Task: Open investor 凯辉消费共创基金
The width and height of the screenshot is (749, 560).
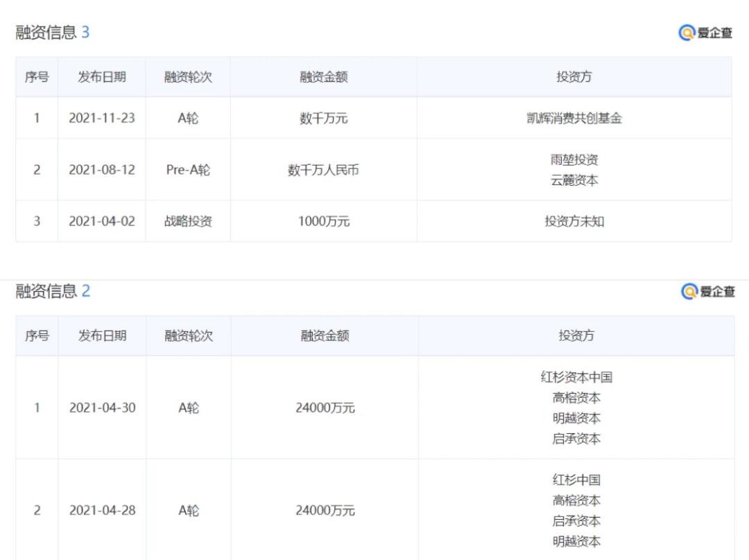Action: (x=574, y=118)
